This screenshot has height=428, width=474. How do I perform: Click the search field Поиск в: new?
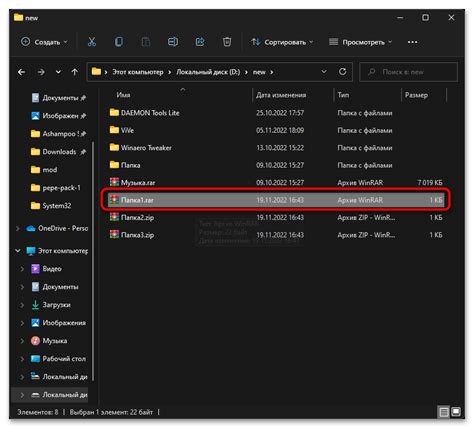(x=409, y=72)
